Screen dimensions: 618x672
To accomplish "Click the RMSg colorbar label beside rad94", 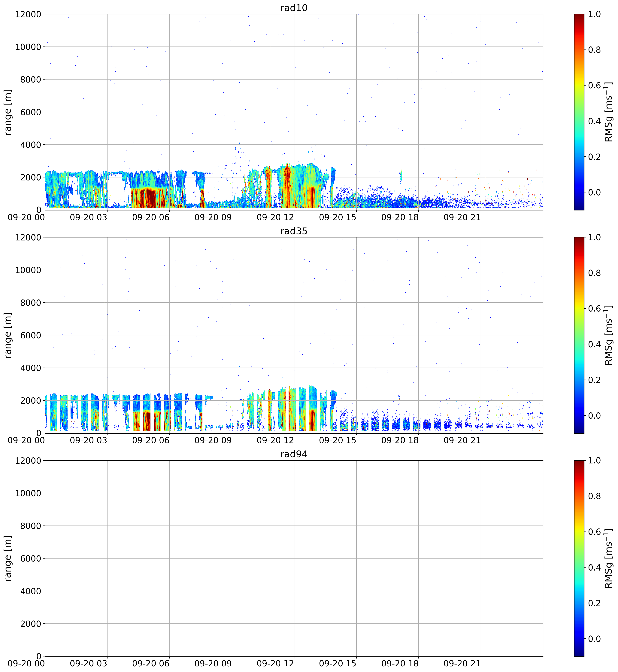I will (x=609, y=558).
